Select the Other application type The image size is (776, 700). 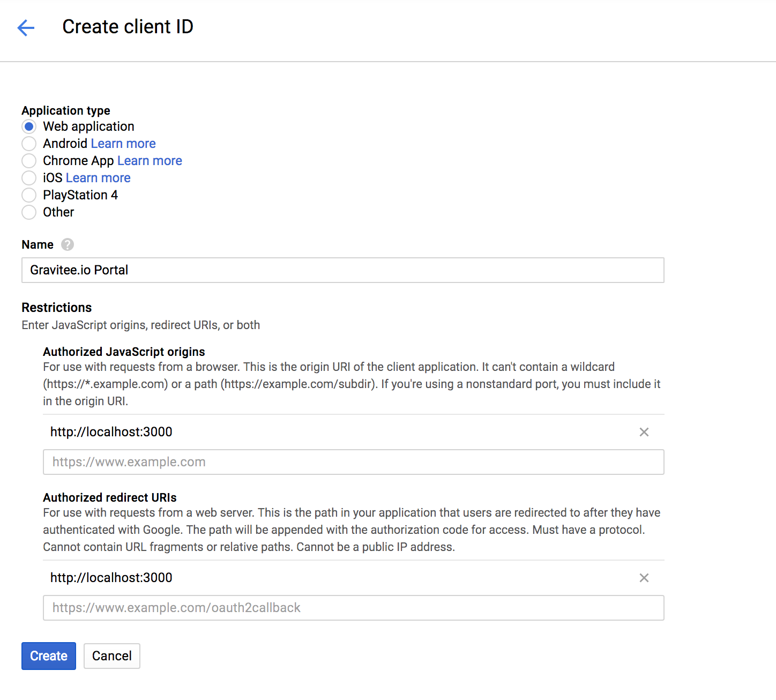point(29,212)
